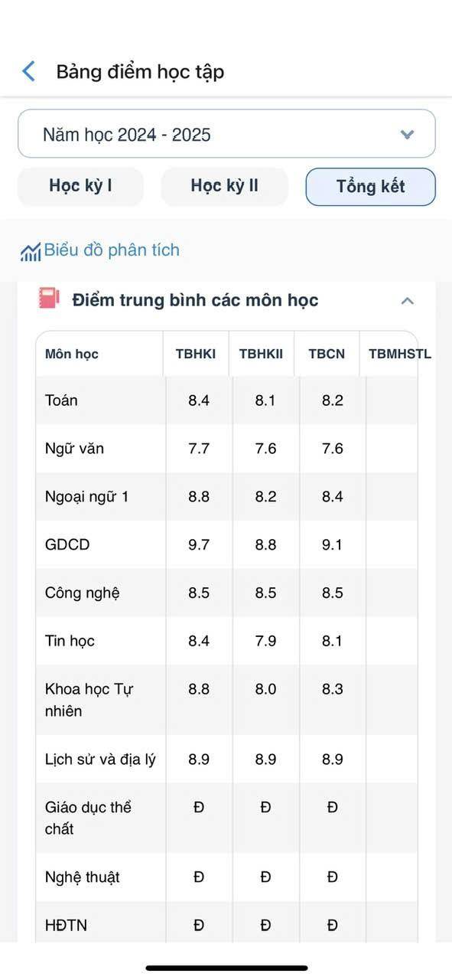Switch to the Học kỳ I tab

click(80, 186)
